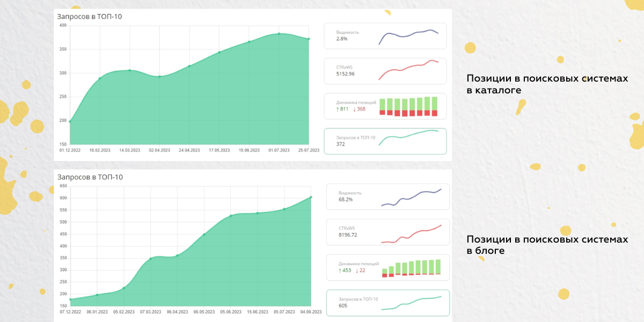Screen dimensions: 644x322
Task: Click the data point at 05.06.2023 in the bottom chart
Action: (231, 216)
